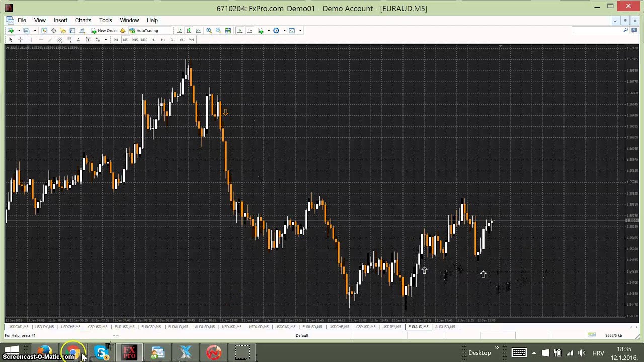The height and width of the screenshot is (362, 644).
Task: Open the Periods clock icon
Action: click(x=276, y=31)
